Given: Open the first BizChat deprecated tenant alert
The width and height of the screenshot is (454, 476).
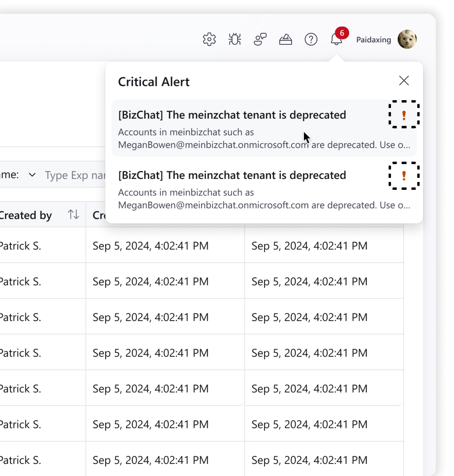Looking at the screenshot, I should click(232, 115).
